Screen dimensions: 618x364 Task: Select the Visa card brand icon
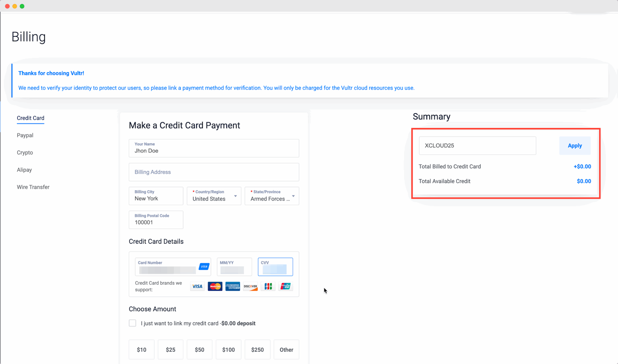tap(197, 286)
